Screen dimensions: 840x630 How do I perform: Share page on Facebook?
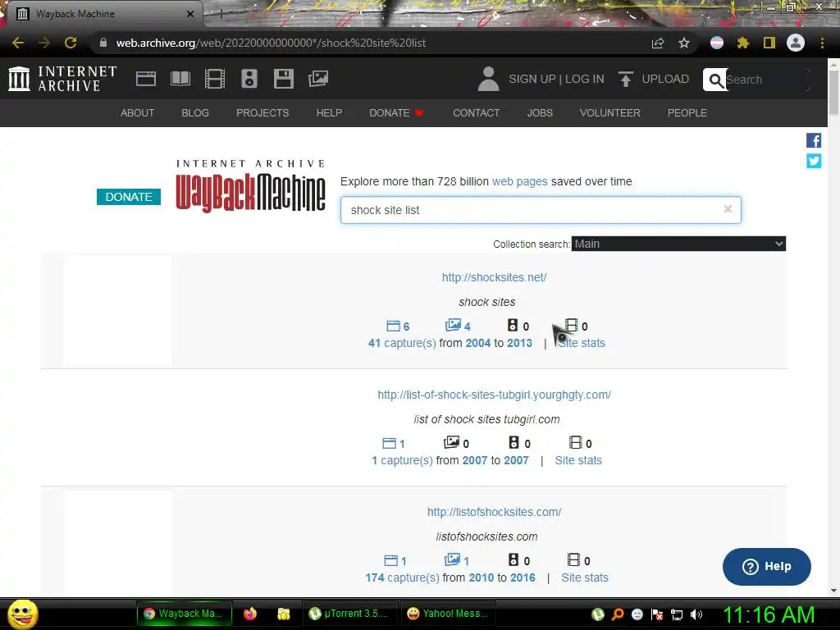[814, 140]
